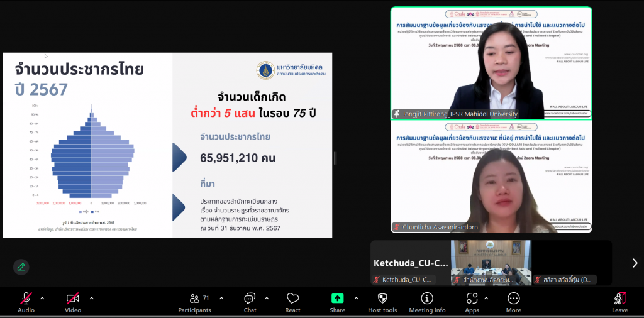The height and width of the screenshot is (318, 644).
Task: Expand video options caret beside Video
Action: 91,298
